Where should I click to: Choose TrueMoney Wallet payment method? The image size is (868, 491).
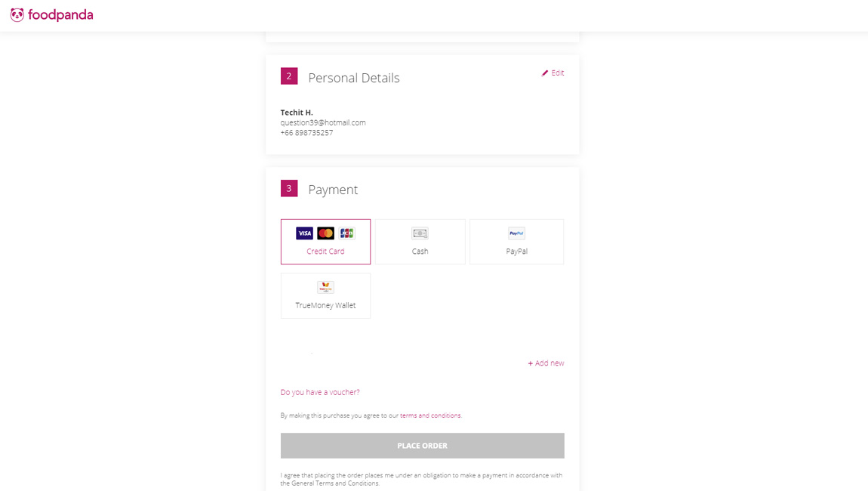[325, 295]
